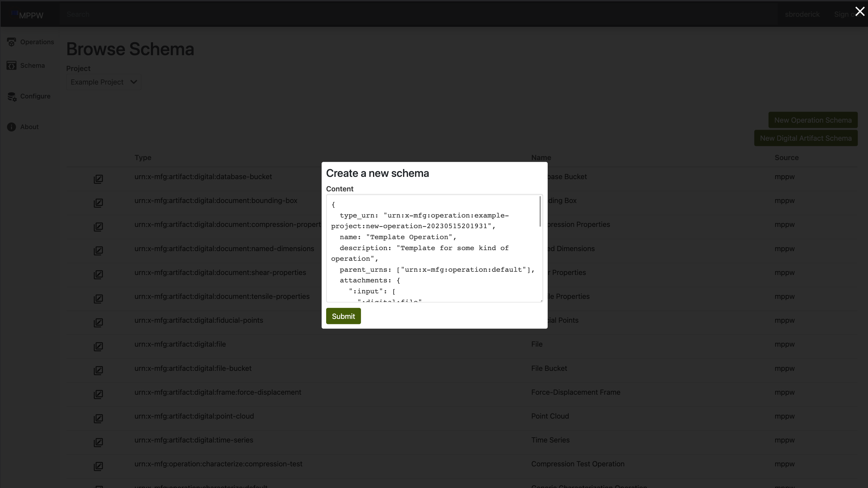Click the Create a new schema title
This screenshot has width=868, height=488.
pyautogui.click(x=377, y=173)
